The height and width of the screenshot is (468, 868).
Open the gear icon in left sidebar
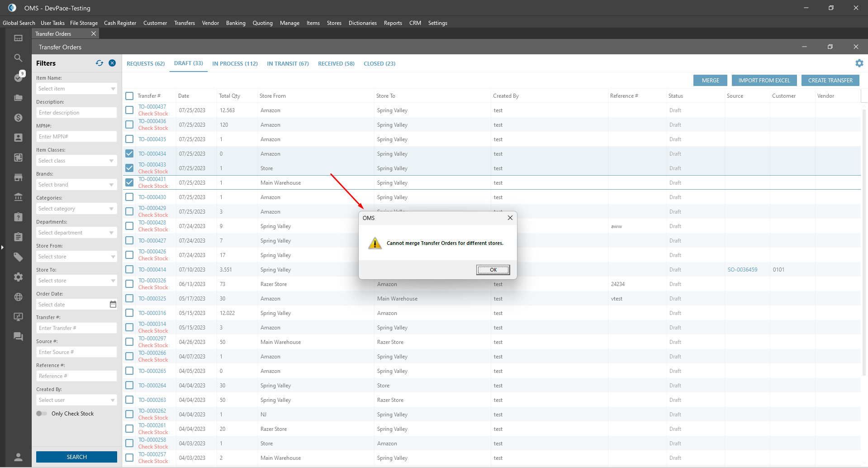pyautogui.click(x=18, y=277)
